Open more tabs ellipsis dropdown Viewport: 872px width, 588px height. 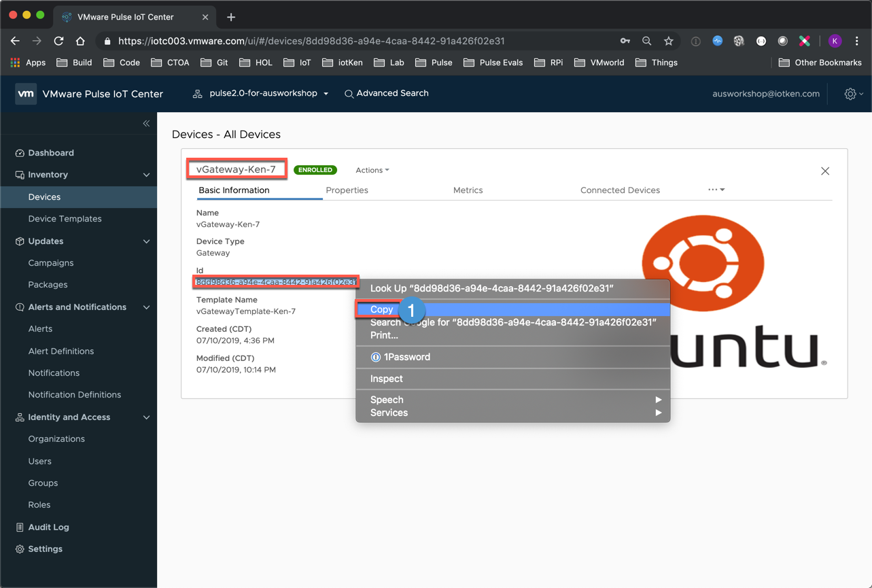point(716,190)
